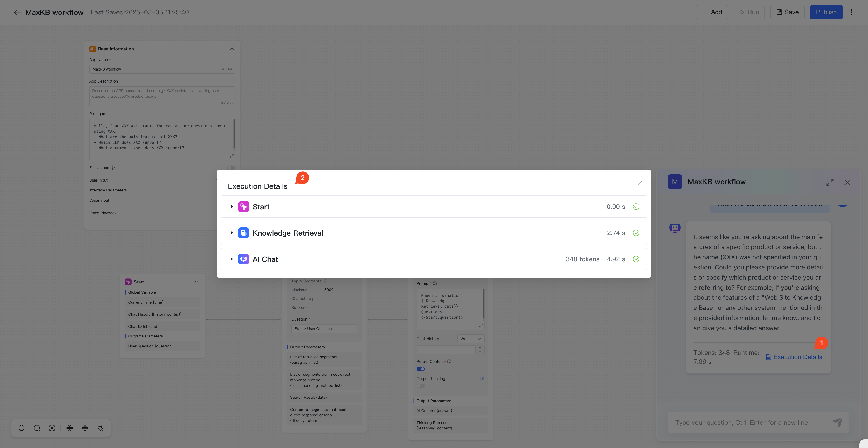Viewport: 868px width, 448px height.
Task: Click User Question {question} output parameter
Action: pyautogui.click(x=162, y=346)
